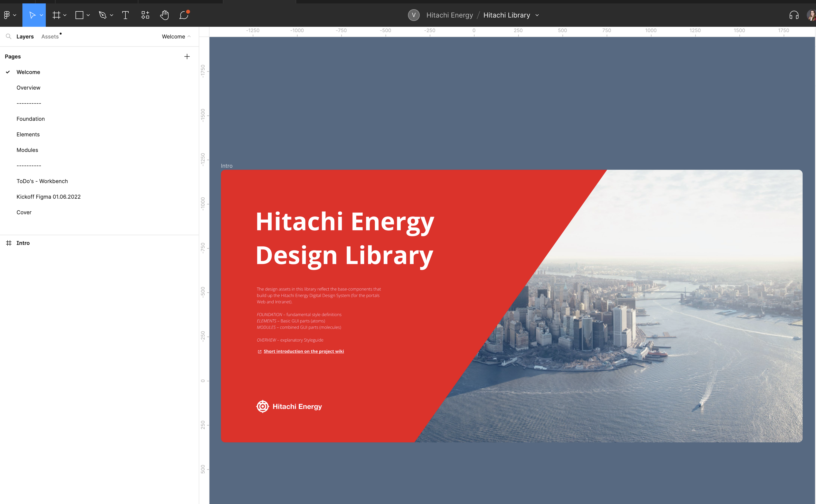Click the OVERVIEW explanatory Styleguide line
This screenshot has height=504, width=816.
click(x=290, y=340)
